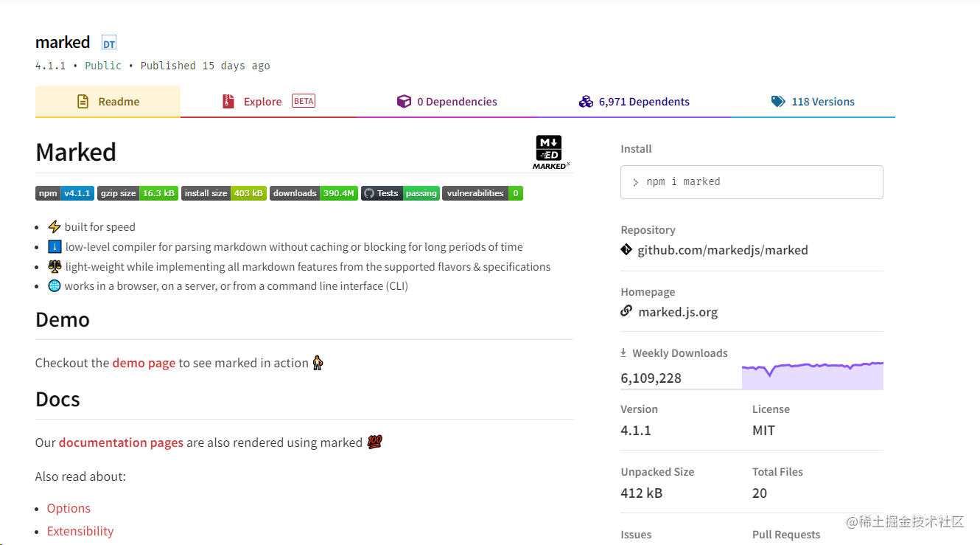The image size is (980, 545).
Task: Click the total files value 20
Action: pyautogui.click(x=760, y=493)
